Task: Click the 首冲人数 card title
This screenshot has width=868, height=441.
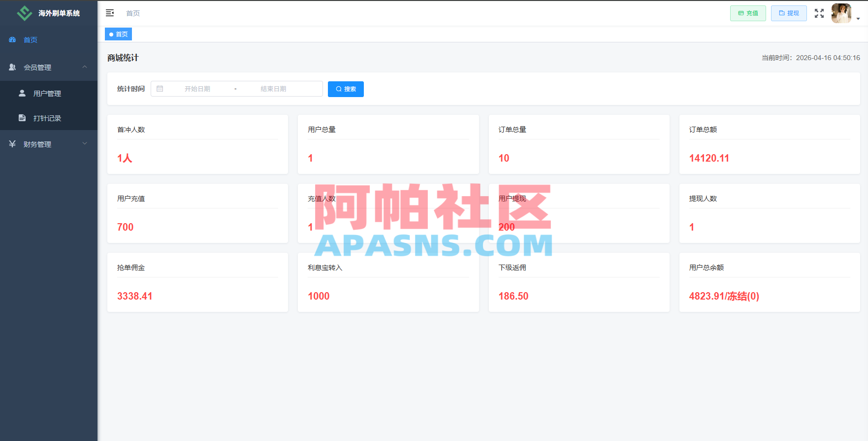Action: pyautogui.click(x=131, y=130)
